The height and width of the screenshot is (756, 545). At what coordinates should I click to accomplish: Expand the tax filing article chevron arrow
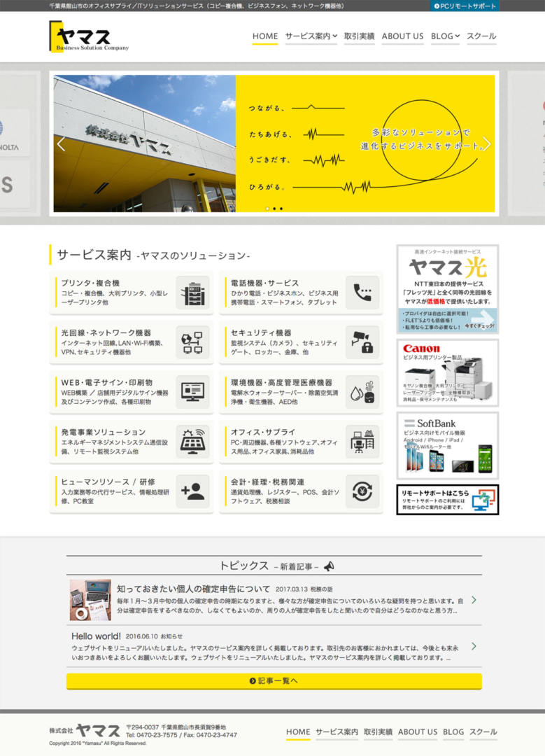(474, 600)
